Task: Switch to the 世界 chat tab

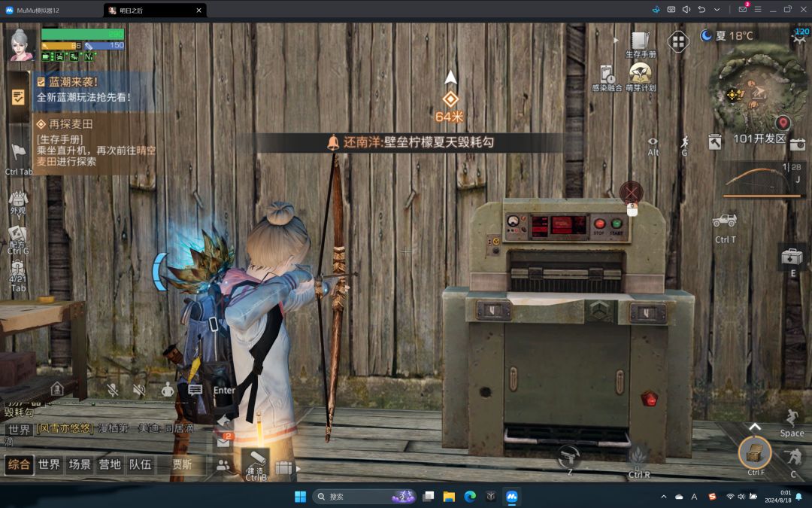Action: point(49,464)
